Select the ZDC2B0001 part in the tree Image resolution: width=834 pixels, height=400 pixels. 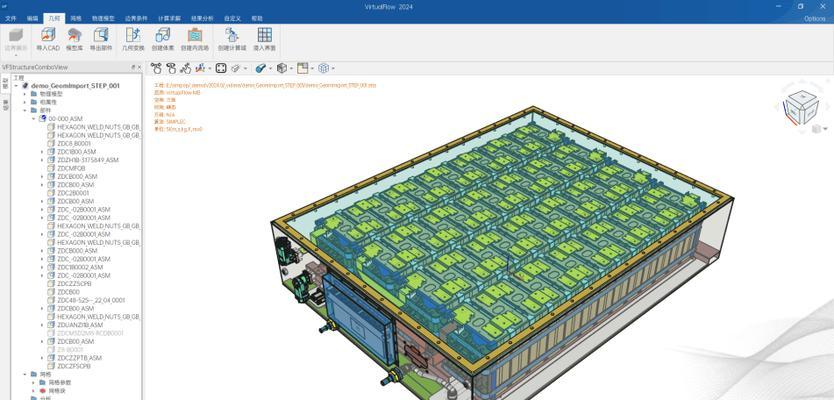[x=73, y=193]
